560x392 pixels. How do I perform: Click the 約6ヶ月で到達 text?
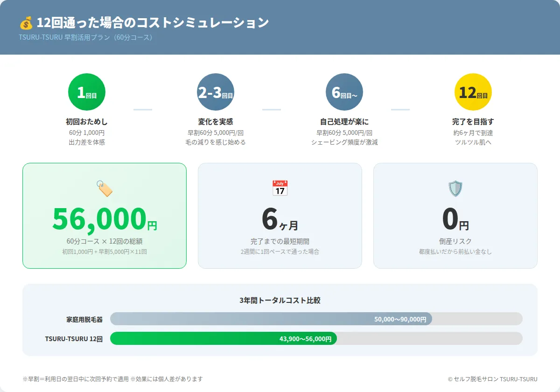(x=473, y=133)
